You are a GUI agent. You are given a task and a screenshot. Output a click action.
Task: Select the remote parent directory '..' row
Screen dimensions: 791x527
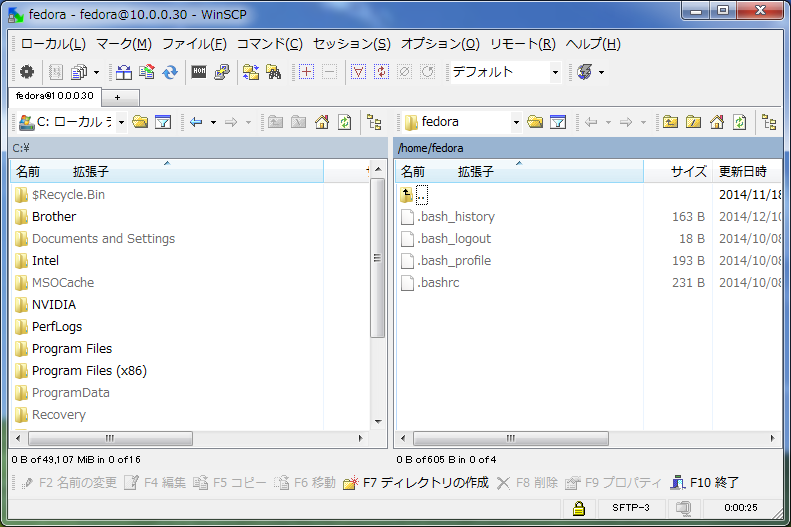tap(414, 195)
